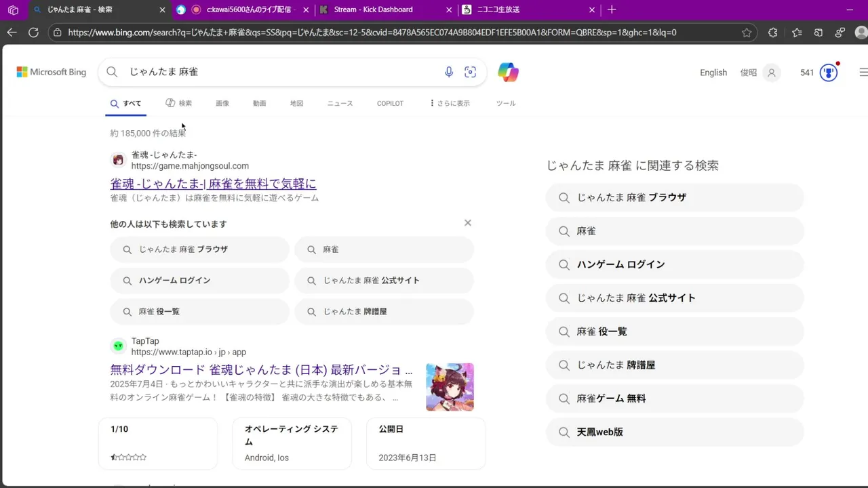
Task: Search ハンゲーム ログイン in the people-also-search panel
Action: coord(199,281)
